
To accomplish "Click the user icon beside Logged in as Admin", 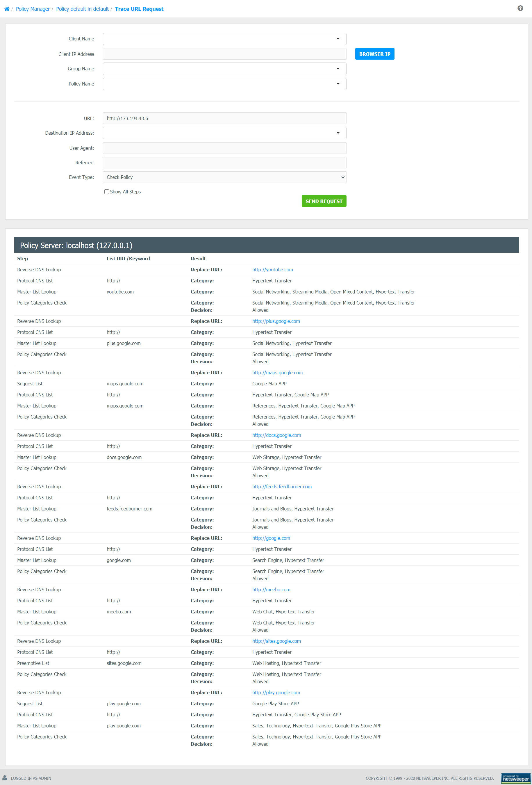I will click(5, 777).
